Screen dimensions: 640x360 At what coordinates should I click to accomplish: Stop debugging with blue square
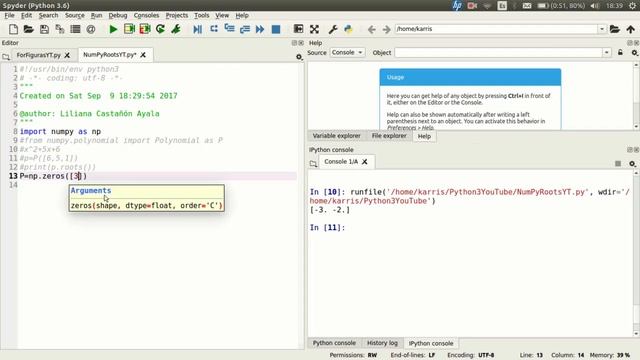point(276,29)
